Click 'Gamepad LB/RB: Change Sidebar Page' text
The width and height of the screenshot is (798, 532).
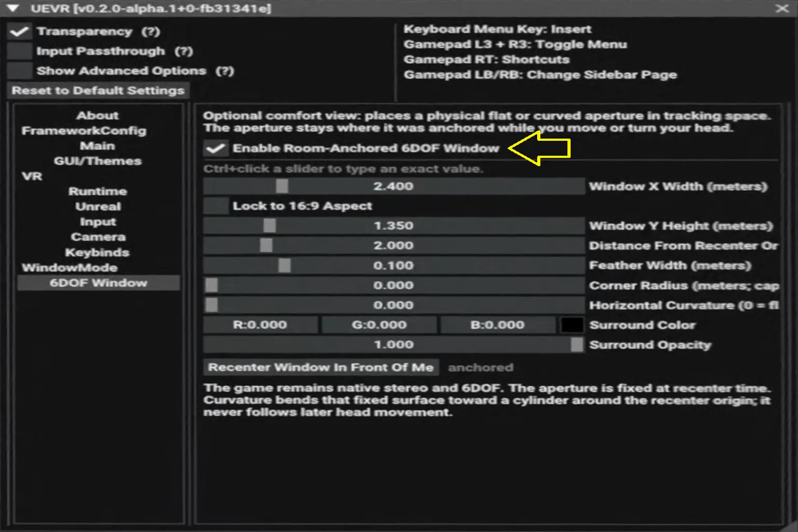pyautogui.click(x=540, y=75)
